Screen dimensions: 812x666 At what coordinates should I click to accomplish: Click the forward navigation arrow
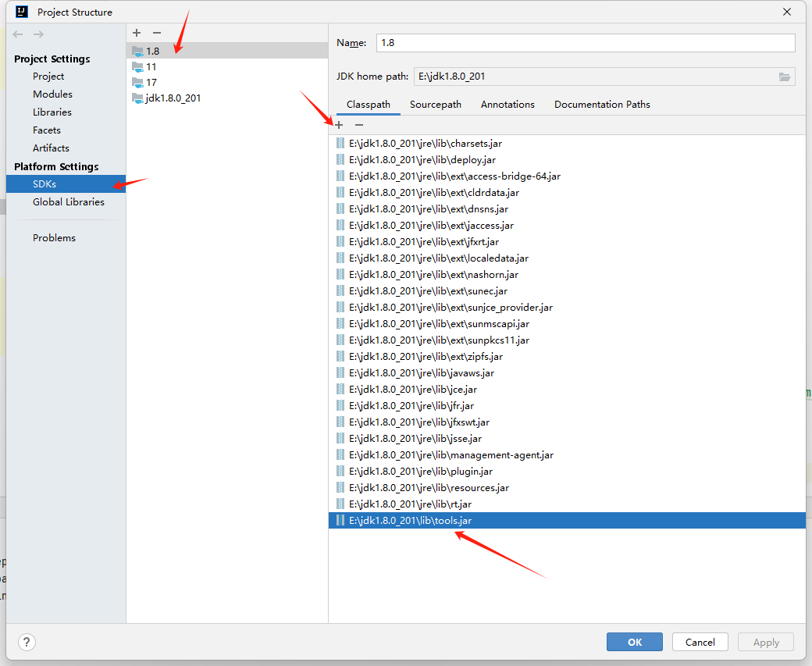point(38,34)
